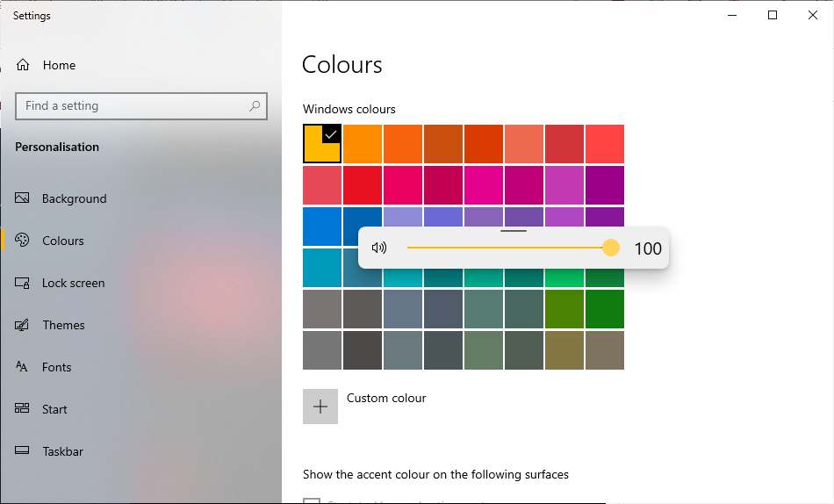
Task: Click the volume slider thumb
Action: coord(611,248)
